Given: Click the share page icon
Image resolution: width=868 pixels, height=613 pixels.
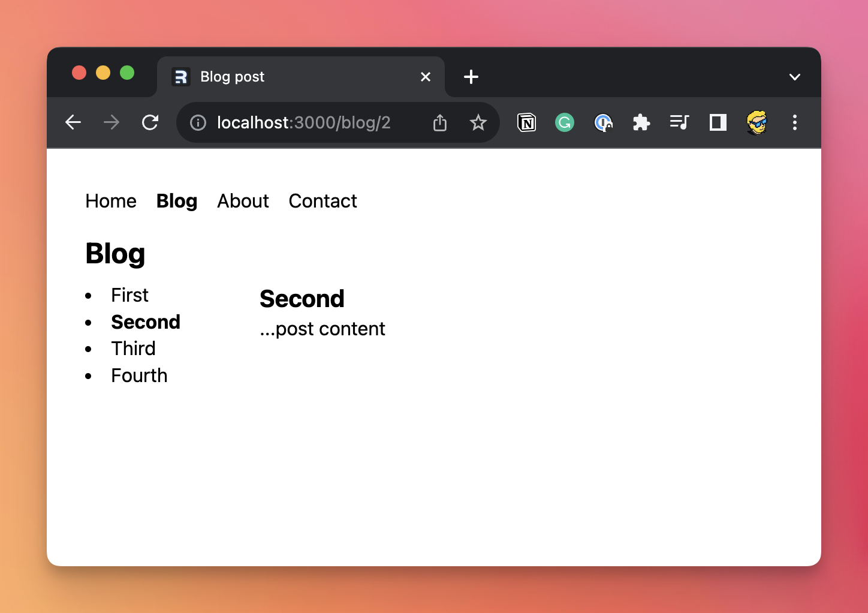Looking at the screenshot, I should (x=440, y=123).
